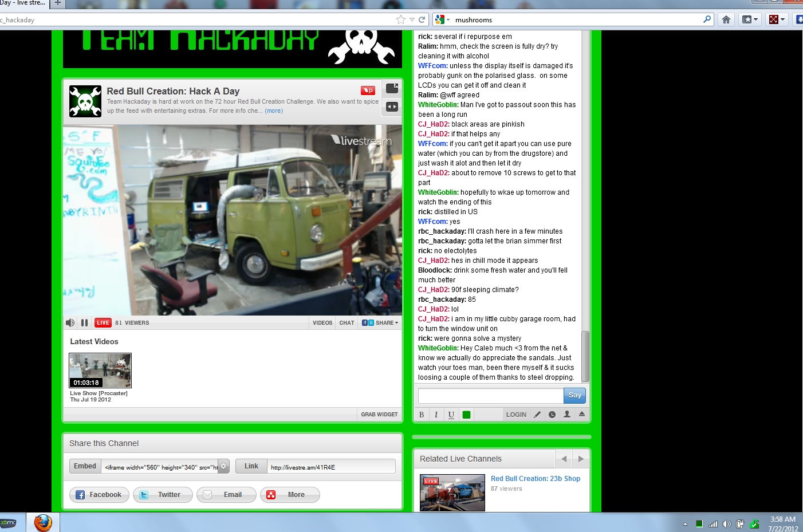Toggle italic text formatting in chat
803x532 pixels.
point(436,415)
